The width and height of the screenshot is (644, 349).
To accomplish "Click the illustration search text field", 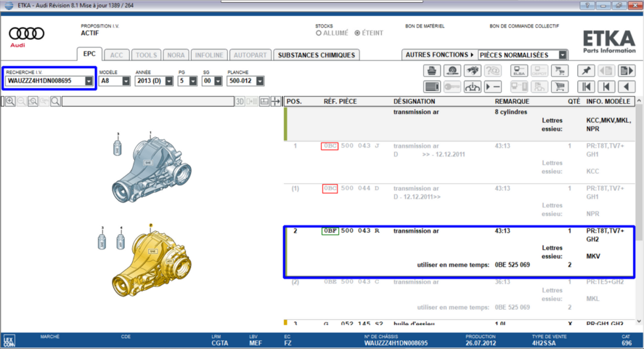I will click(148, 101).
